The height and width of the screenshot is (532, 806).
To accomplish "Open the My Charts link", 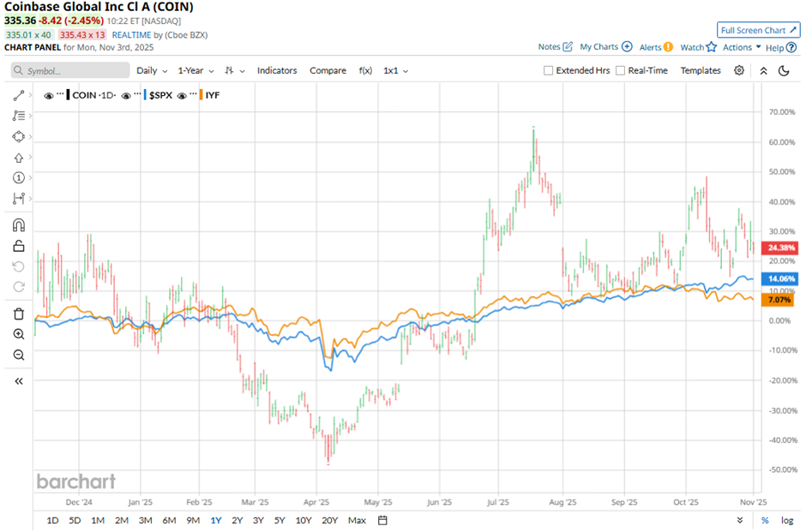I will click(x=605, y=47).
